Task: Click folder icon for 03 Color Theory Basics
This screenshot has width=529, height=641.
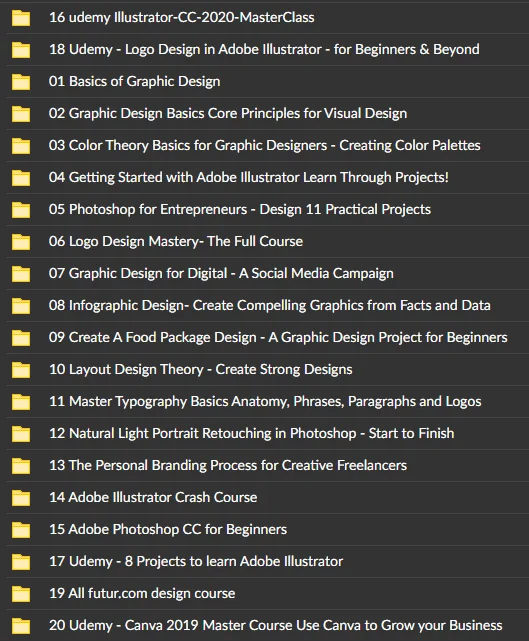Action: point(21,146)
